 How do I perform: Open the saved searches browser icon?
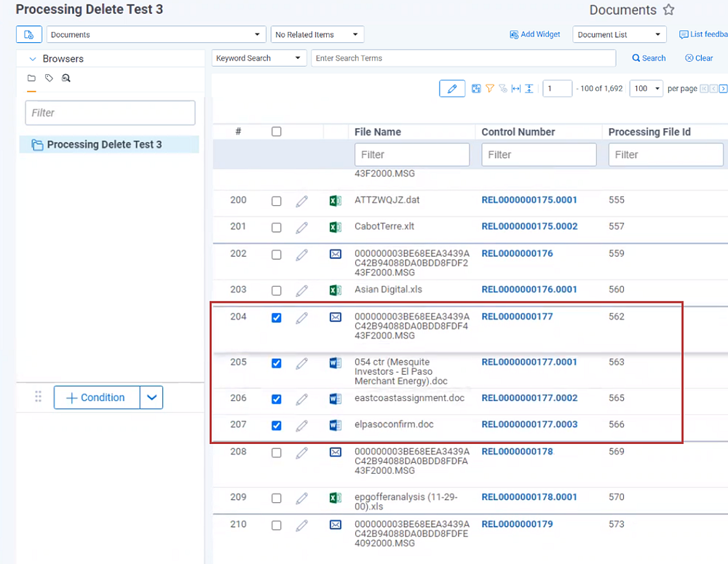(66, 78)
